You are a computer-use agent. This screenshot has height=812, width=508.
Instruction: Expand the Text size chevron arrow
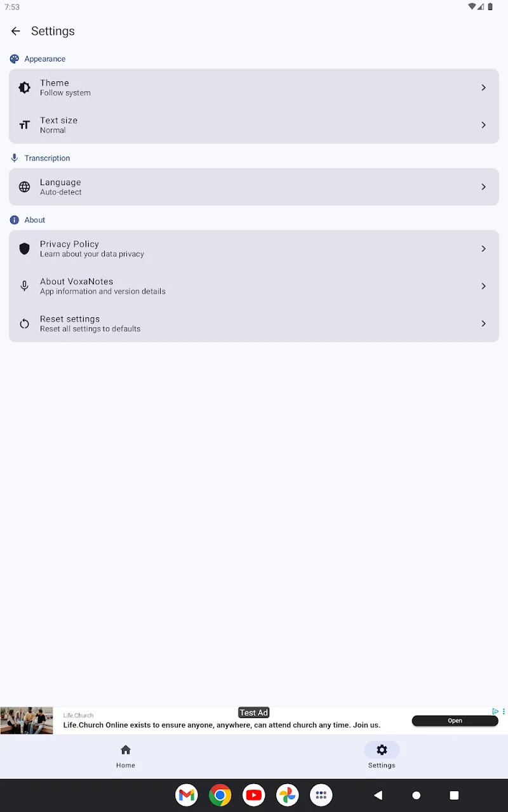[x=483, y=125]
